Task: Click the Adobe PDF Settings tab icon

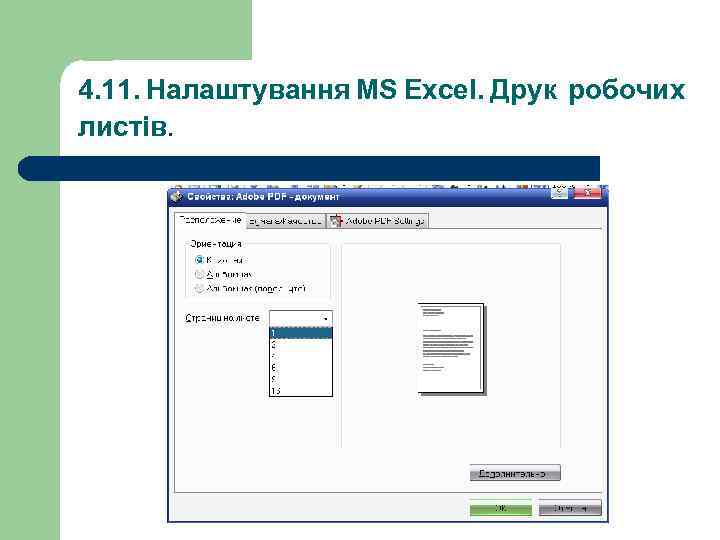Action: tap(336, 221)
